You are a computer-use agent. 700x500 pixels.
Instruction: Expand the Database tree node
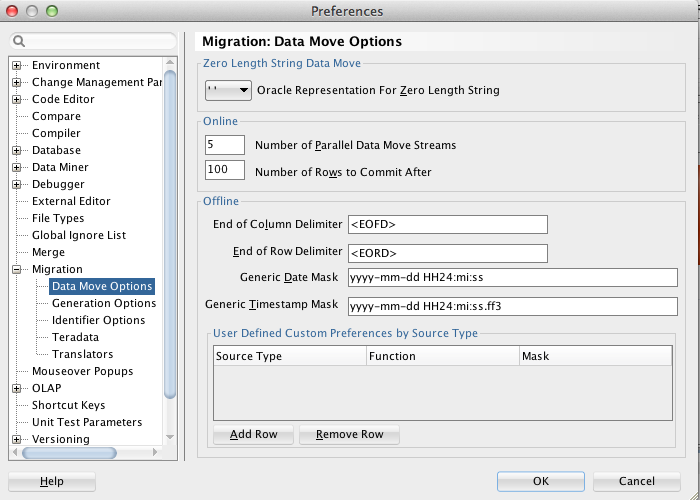(17, 150)
